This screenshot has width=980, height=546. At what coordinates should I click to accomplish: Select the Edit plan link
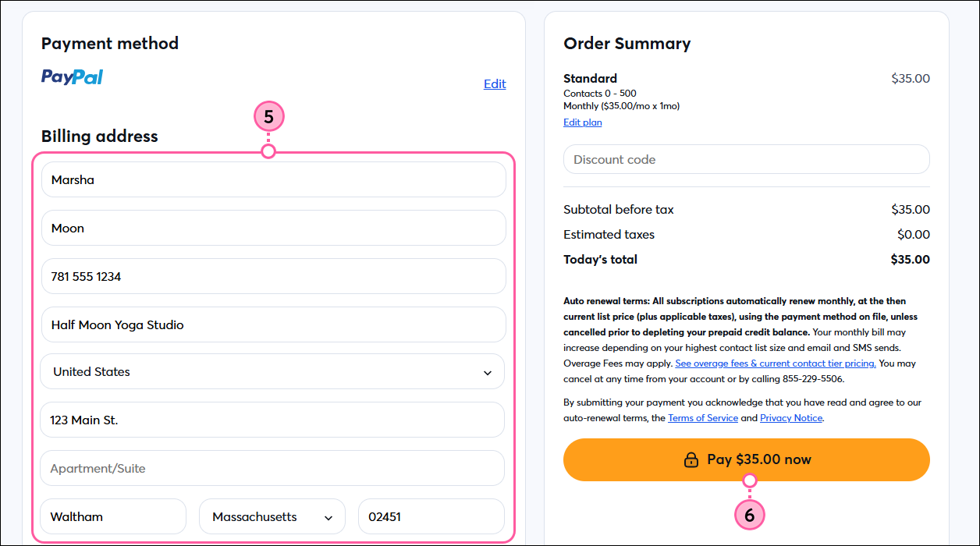coord(582,122)
